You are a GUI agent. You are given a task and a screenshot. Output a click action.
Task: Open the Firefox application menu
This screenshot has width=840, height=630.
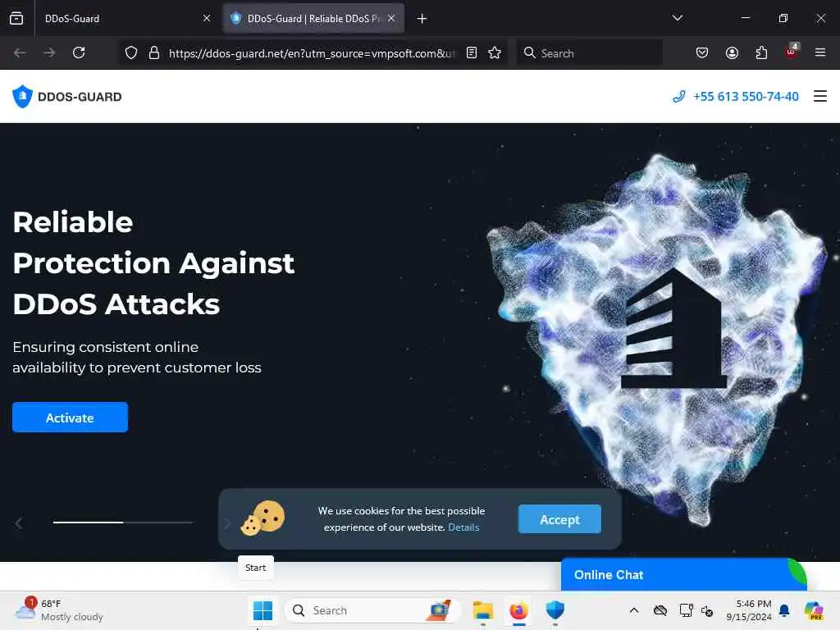pos(819,52)
